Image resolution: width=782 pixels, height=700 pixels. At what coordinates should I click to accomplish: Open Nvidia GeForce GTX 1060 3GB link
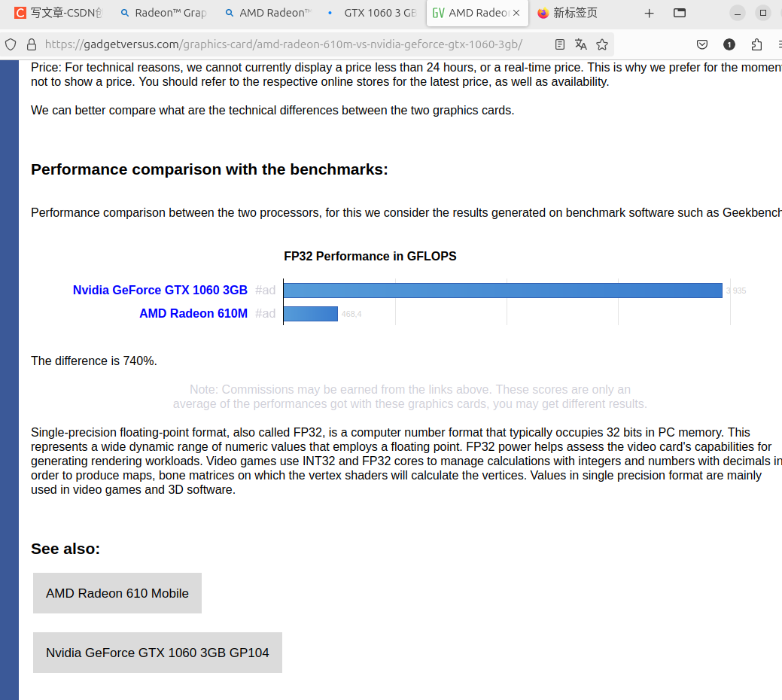tap(160, 291)
